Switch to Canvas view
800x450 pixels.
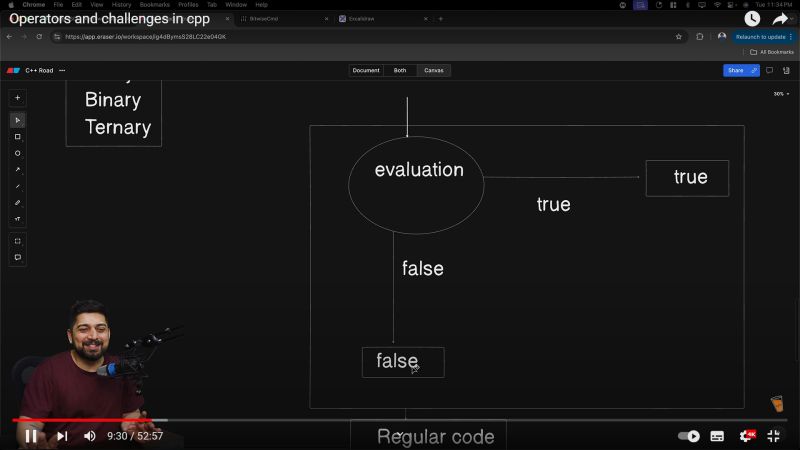[434, 70]
